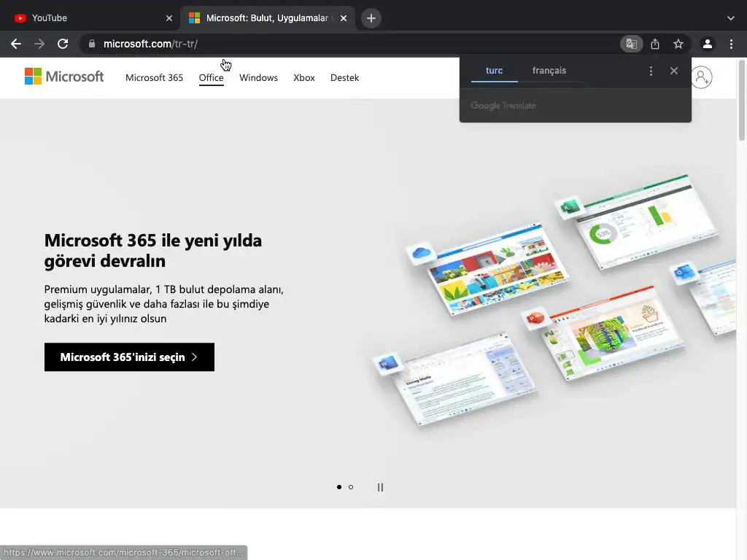This screenshot has height=560, width=747.
Task: Select the second carousel slide dot
Action: pyautogui.click(x=351, y=487)
